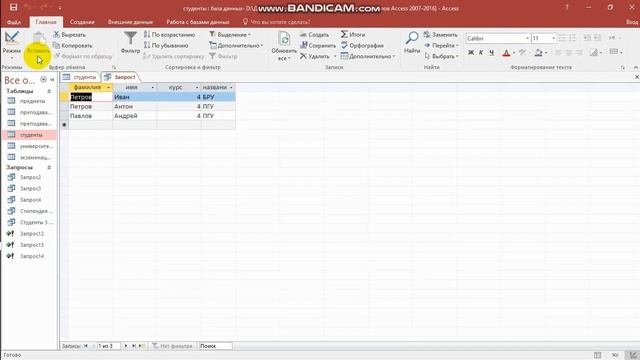Toggle italic К formatting
640x360 pixels.
click(x=481, y=52)
